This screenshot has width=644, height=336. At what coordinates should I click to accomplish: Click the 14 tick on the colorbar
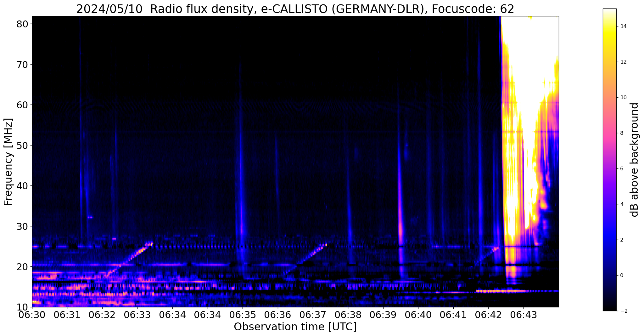(x=623, y=26)
